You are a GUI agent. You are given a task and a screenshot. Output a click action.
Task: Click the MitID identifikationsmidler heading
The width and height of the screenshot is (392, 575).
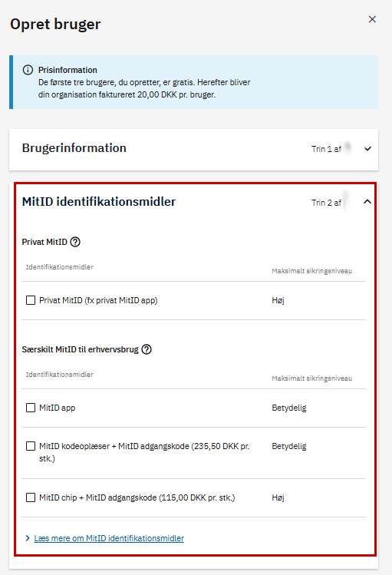click(98, 202)
